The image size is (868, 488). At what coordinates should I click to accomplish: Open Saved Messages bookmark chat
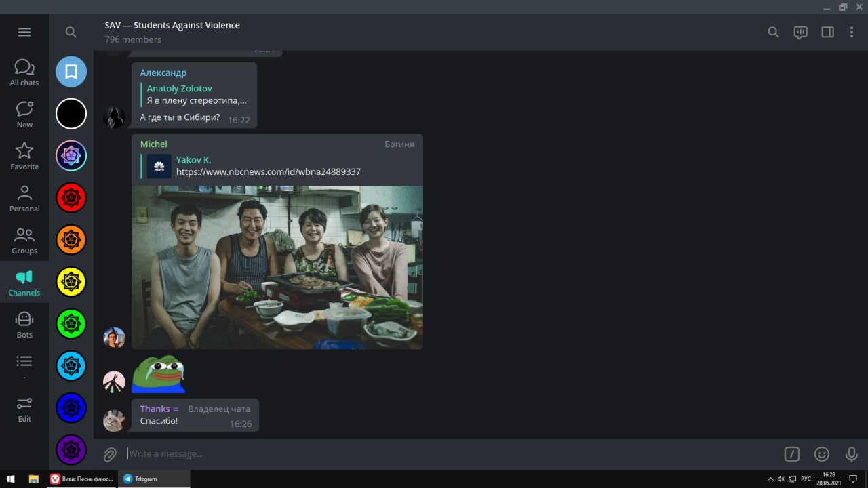click(71, 71)
